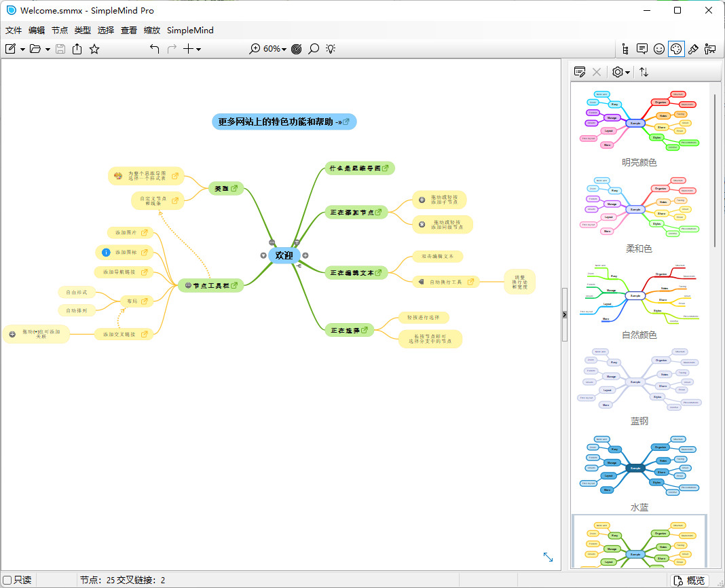Click the fullscreen expand arrows icon

(x=548, y=557)
